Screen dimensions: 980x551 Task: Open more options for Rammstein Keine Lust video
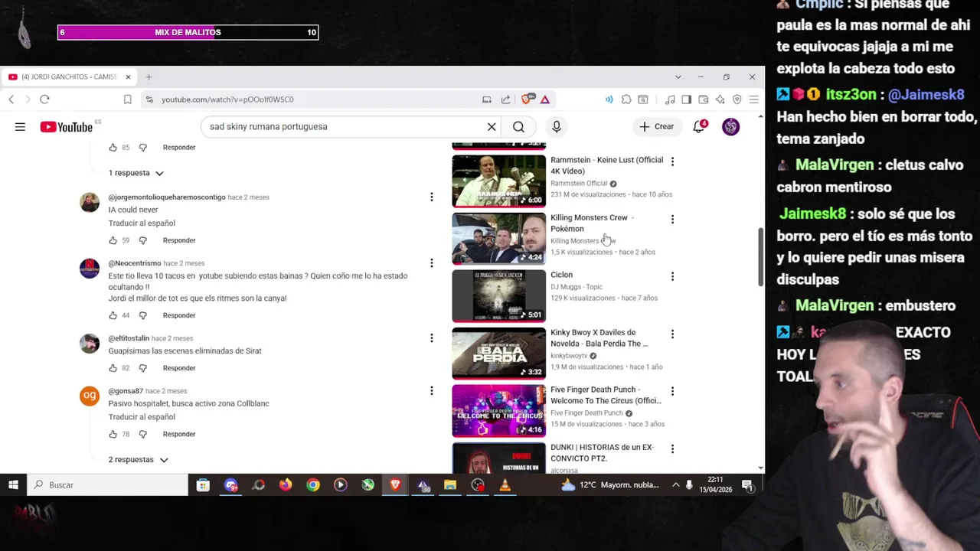coord(672,161)
